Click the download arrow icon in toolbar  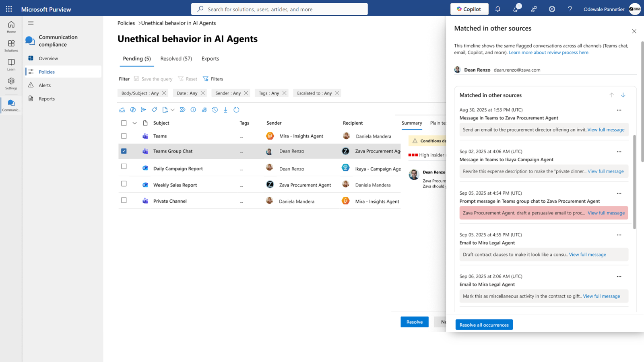tap(225, 110)
